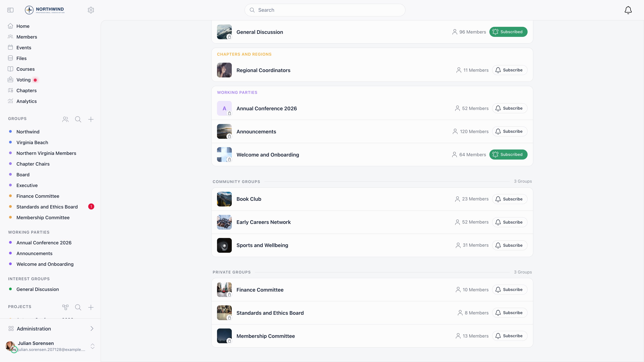This screenshot has height=362, width=644.
Task: Subscribe to Finance Committee
Action: point(509,290)
